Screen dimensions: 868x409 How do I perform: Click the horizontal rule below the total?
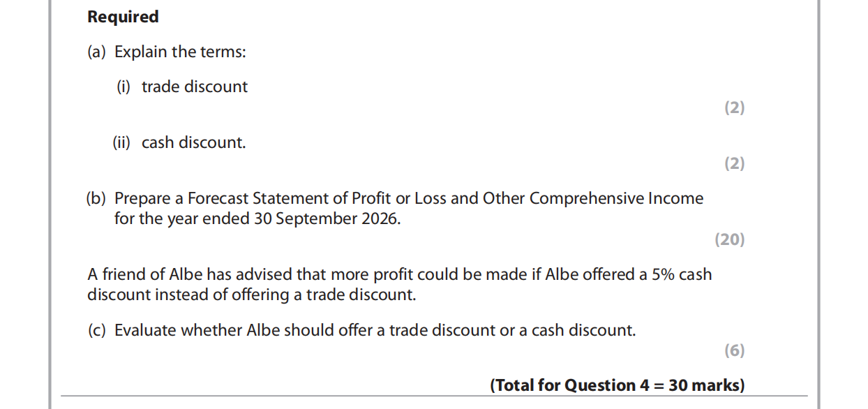433,396
